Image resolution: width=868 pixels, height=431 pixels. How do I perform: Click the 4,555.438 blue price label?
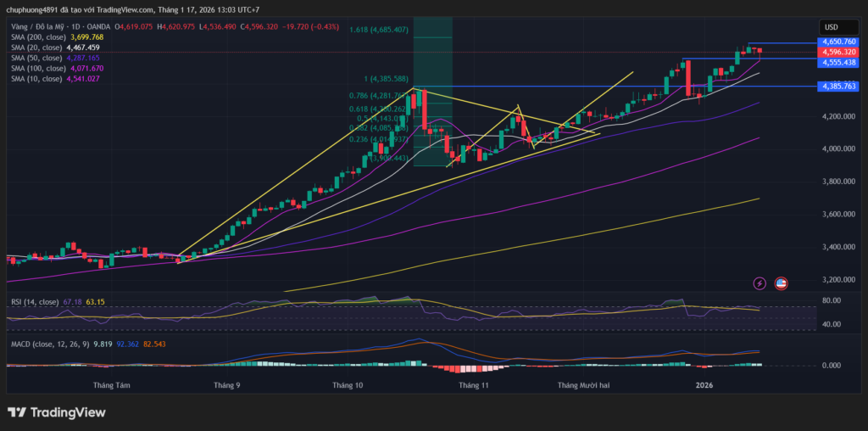pyautogui.click(x=838, y=62)
